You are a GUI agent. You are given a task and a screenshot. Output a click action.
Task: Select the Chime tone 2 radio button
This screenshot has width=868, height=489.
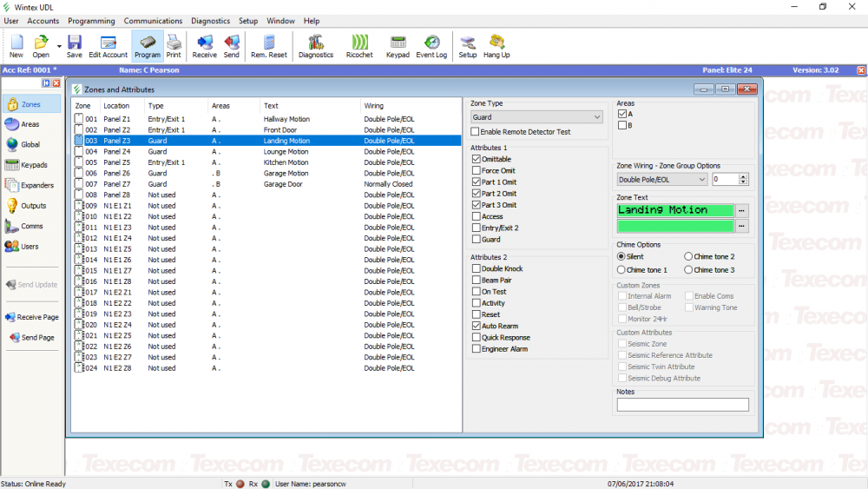click(688, 257)
